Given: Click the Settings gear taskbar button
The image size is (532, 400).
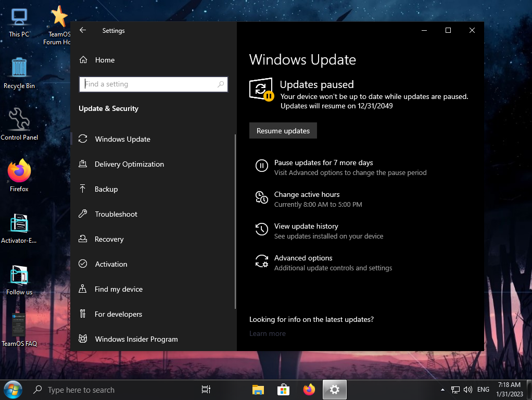Looking at the screenshot, I should (335, 390).
